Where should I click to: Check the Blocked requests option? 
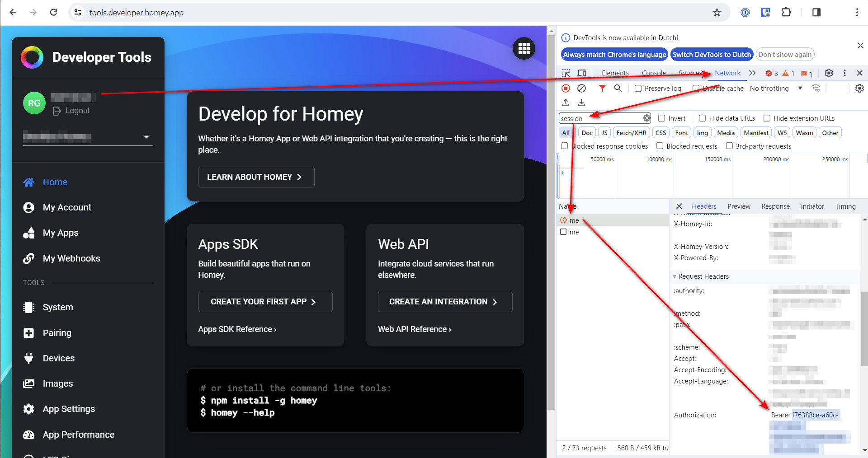(x=660, y=146)
